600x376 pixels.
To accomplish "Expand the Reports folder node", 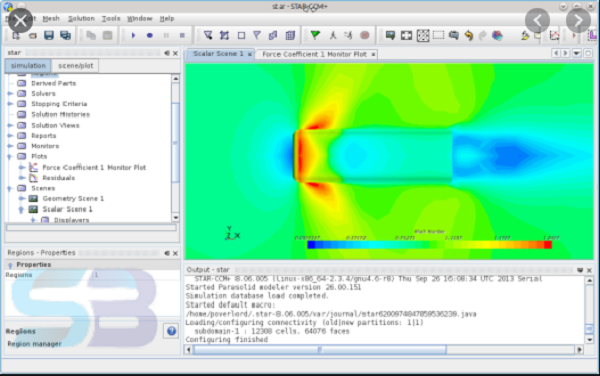I will (10, 136).
